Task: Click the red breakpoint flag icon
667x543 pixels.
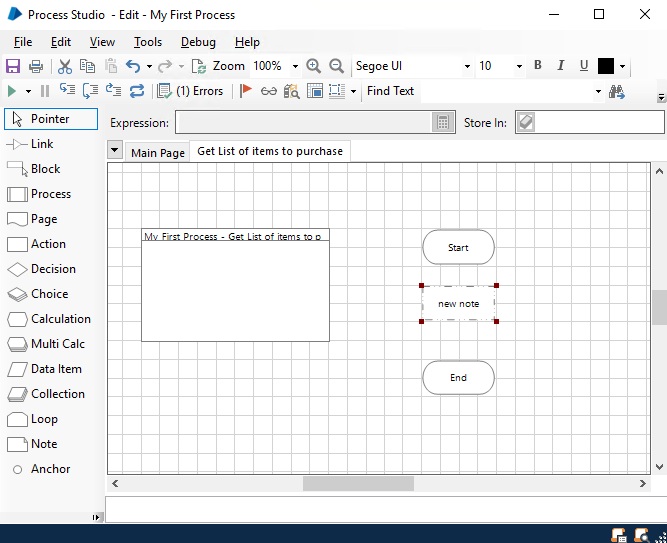Action: [246, 91]
